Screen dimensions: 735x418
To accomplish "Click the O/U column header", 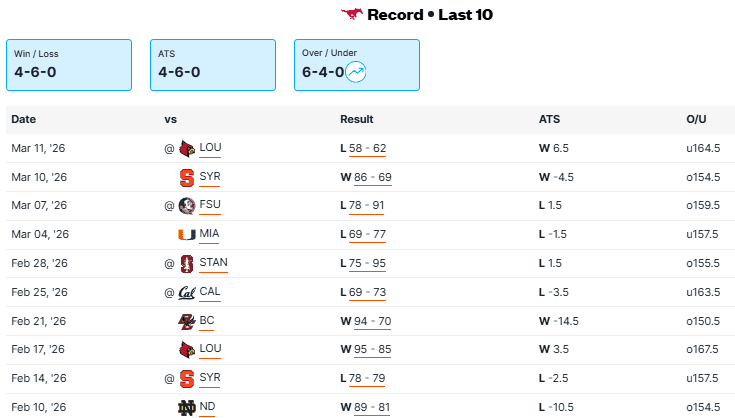I will 696,119.
